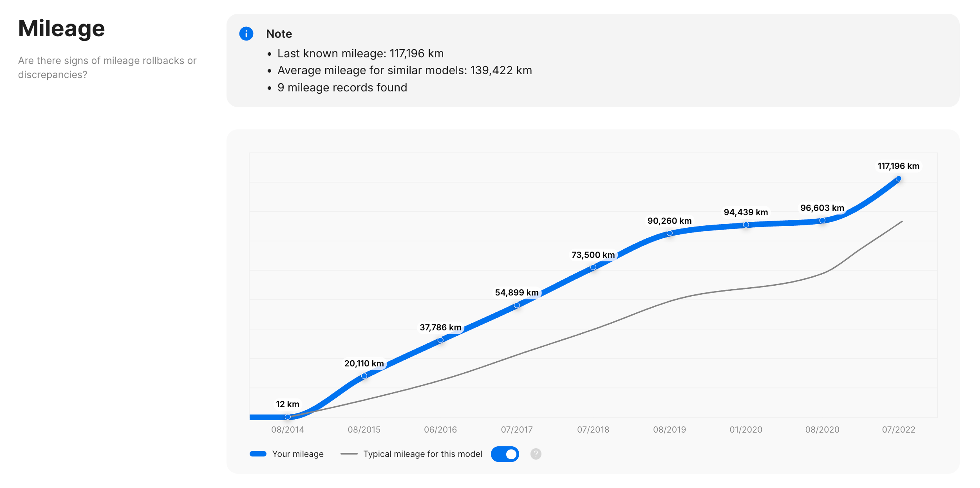Select the 54,899 km data point

pos(517,305)
